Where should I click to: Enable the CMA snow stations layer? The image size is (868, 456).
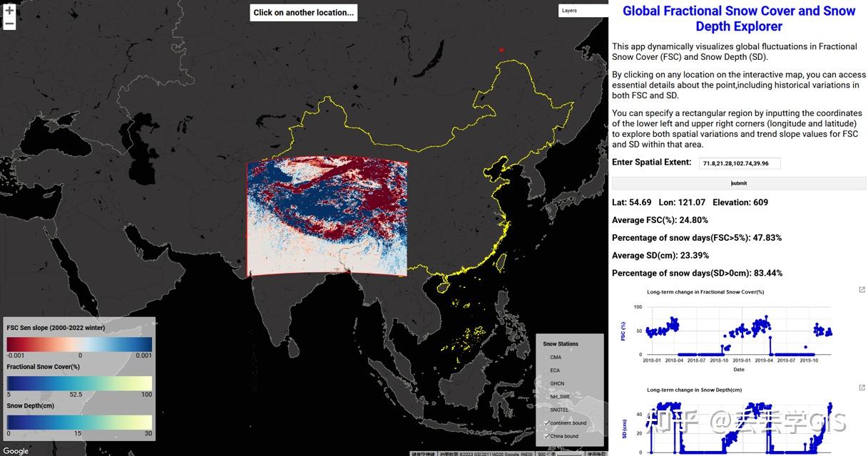point(545,358)
